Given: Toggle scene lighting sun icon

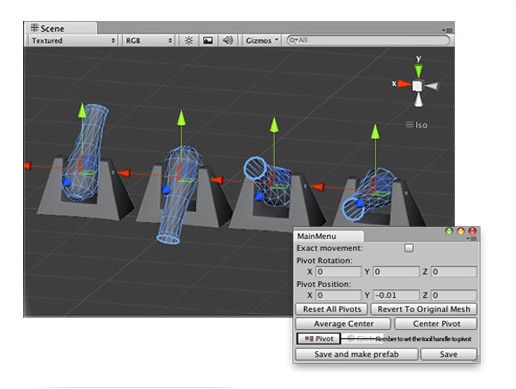Looking at the screenshot, I should click(x=189, y=40).
